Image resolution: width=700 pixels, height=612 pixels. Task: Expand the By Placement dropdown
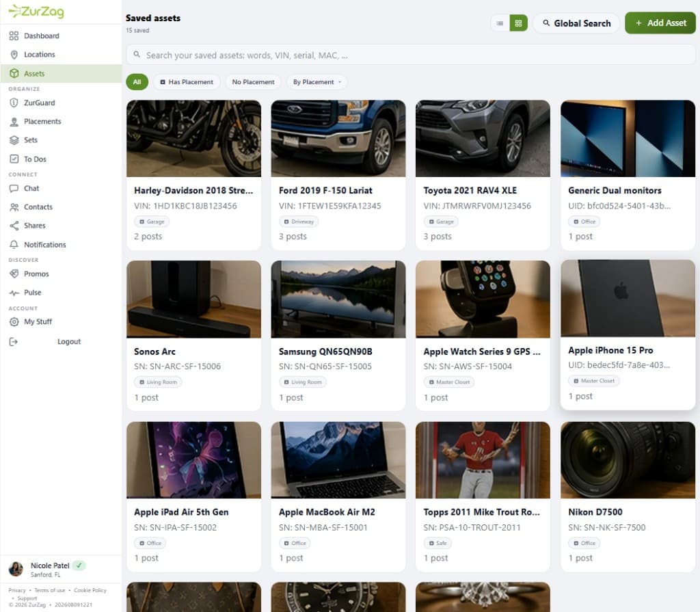317,82
